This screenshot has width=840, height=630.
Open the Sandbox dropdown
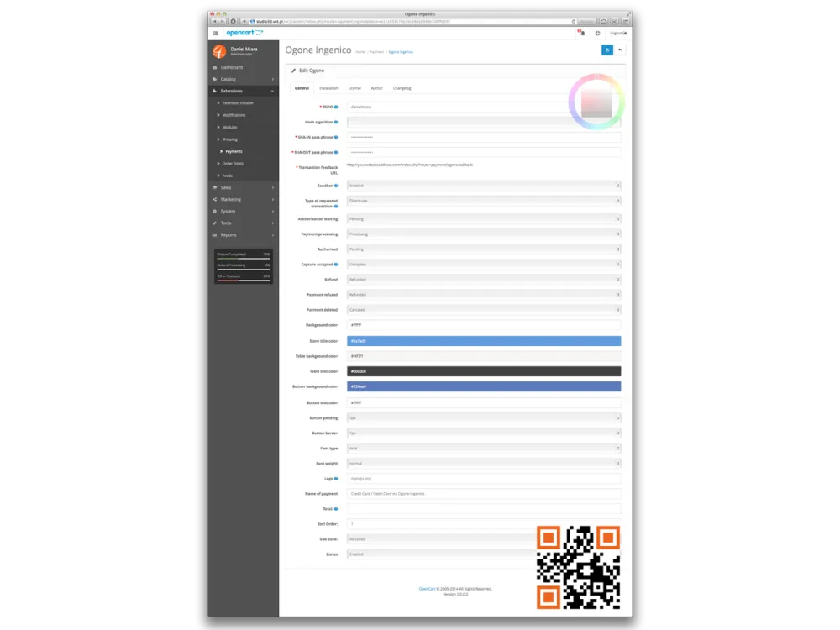(484, 185)
